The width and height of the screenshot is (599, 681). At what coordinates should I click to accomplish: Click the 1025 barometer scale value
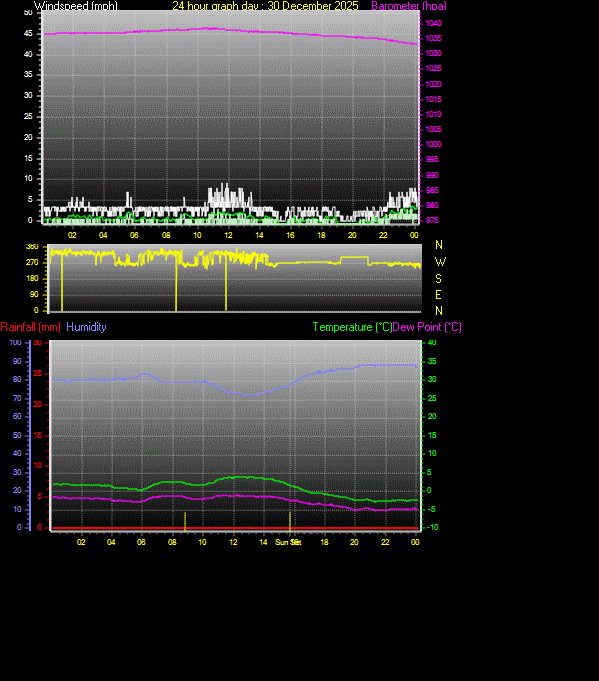tap(433, 68)
